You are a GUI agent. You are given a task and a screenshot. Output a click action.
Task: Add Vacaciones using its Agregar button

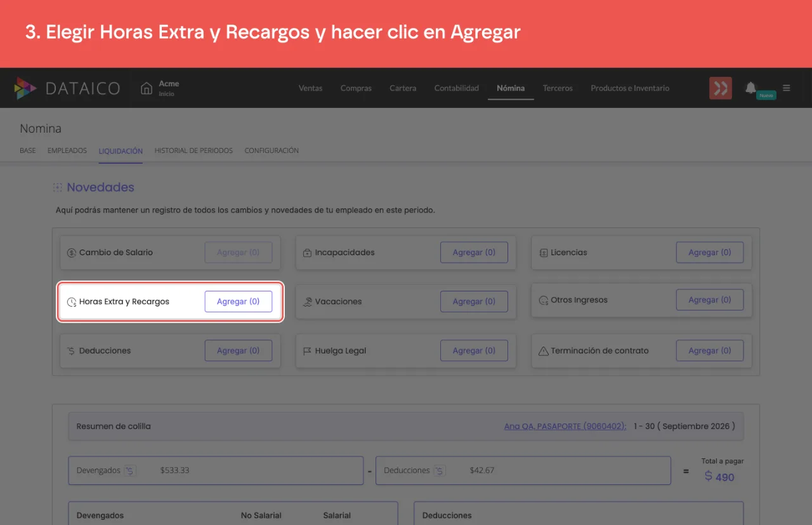[x=474, y=302]
